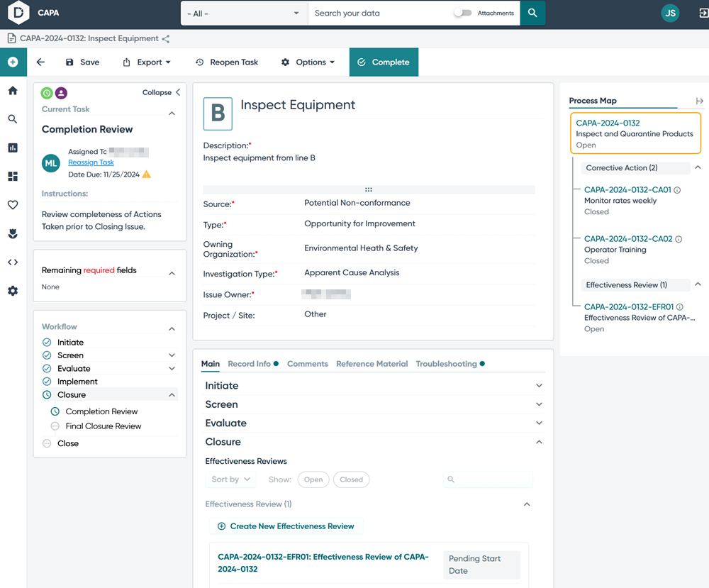This screenshot has width=709, height=588.
Task: Click the share icon beside record title
Action: [x=166, y=39]
